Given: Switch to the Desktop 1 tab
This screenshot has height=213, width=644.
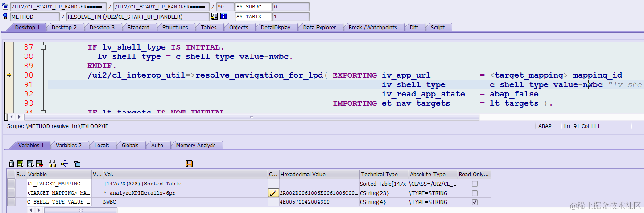Looking at the screenshot, I should click(x=27, y=27).
